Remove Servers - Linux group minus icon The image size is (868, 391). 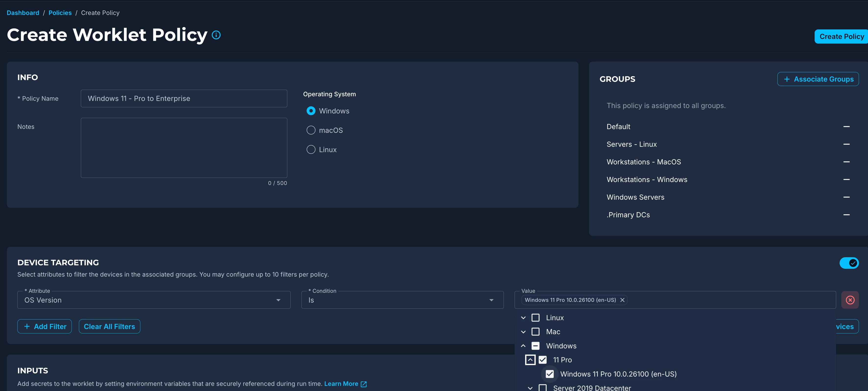[x=846, y=144]
